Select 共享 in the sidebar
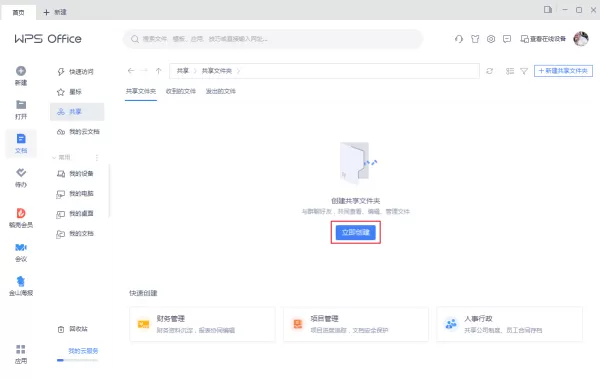This screenshot has width=600, height=379. pyautogui.click(x=77, y=111)
